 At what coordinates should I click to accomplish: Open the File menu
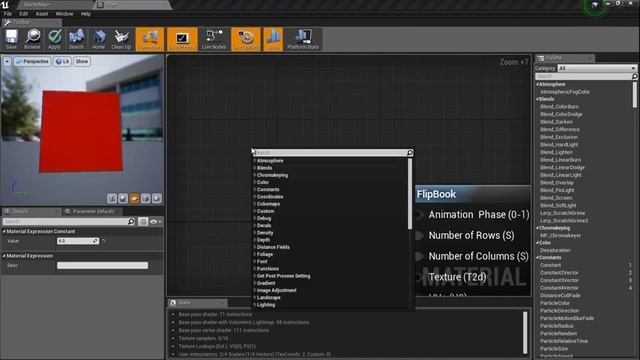click(x=8, y=14)
